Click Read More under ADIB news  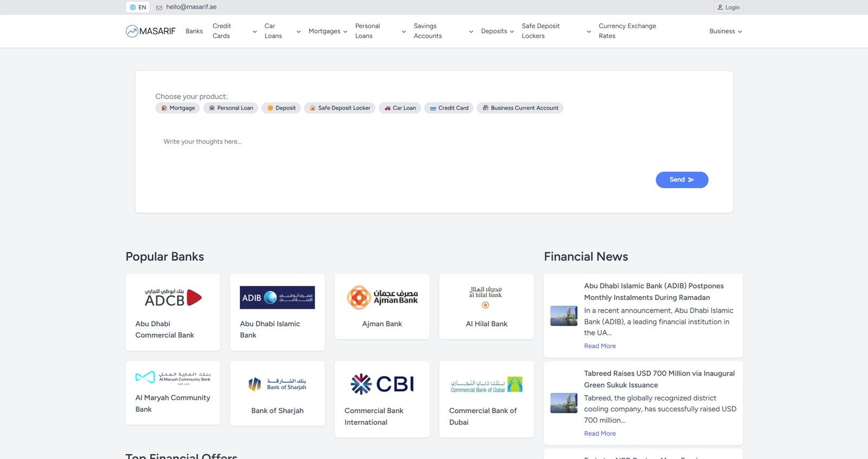599,346
